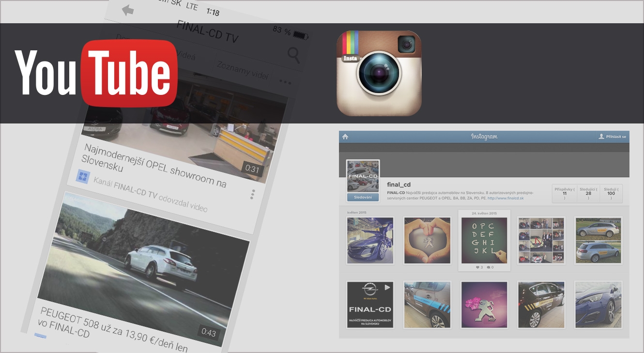The height and width of the screenshot is (353, 644).
Task: Open the http://www.finalcd.sk link
Action: 506,198
